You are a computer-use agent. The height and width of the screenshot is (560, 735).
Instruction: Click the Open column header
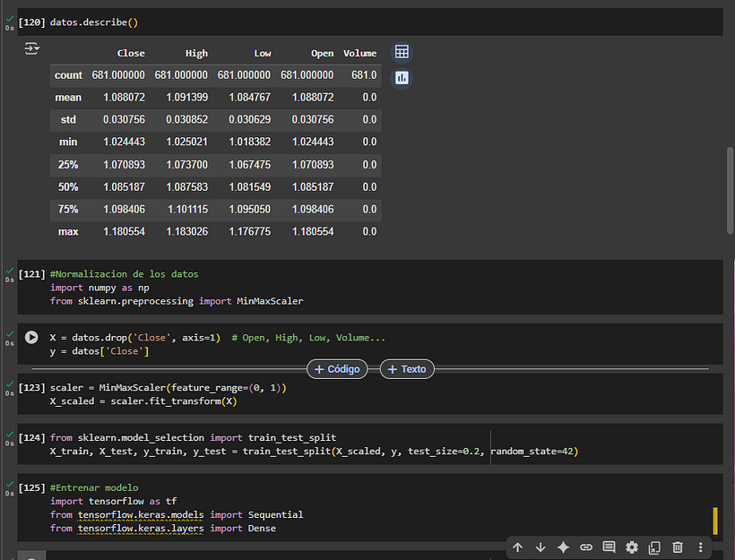tap(323, 54)
